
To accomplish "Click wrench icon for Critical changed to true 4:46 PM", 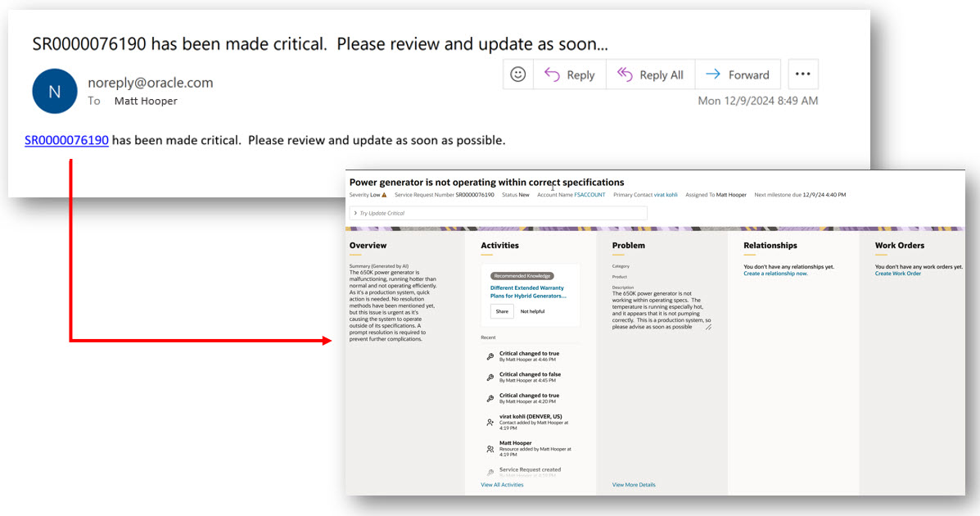I will (490, 356).
